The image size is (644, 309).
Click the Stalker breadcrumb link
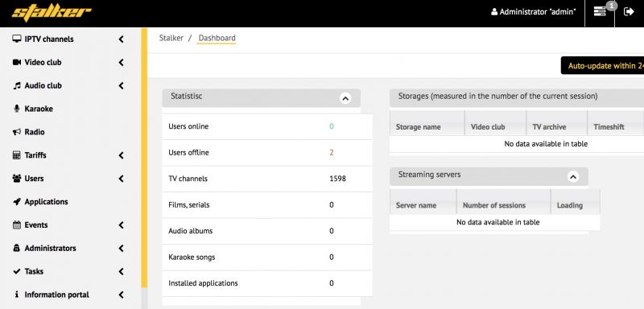[171, 38]
